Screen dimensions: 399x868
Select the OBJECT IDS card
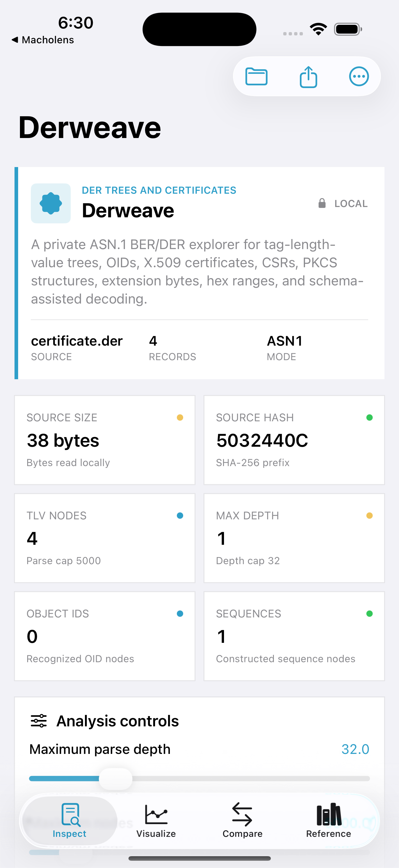(105, 636)
